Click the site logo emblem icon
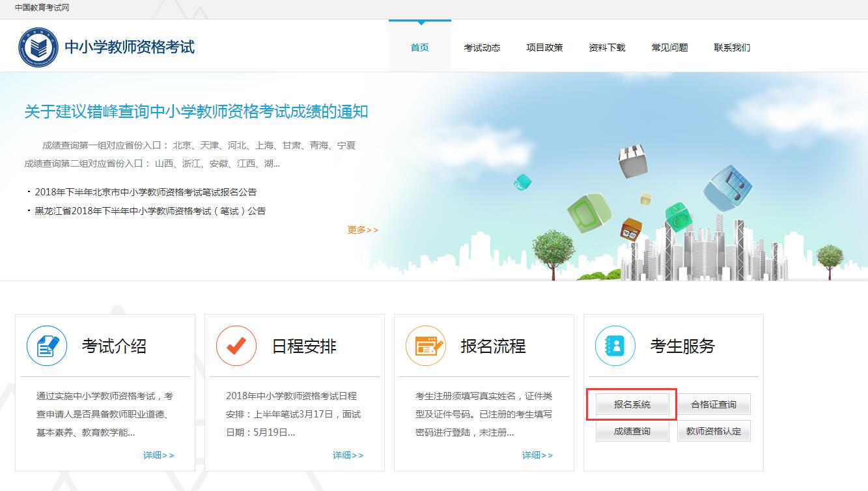 coord(38,47)
